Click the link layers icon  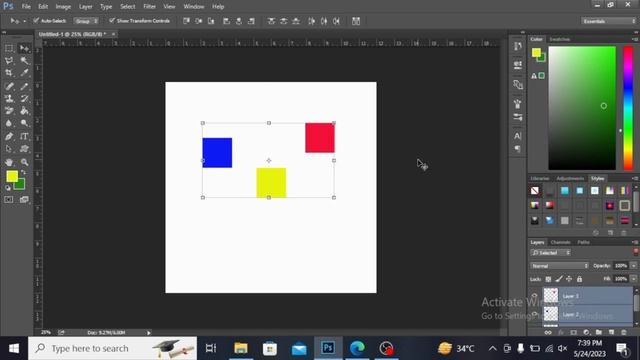[x=548, y=333]
